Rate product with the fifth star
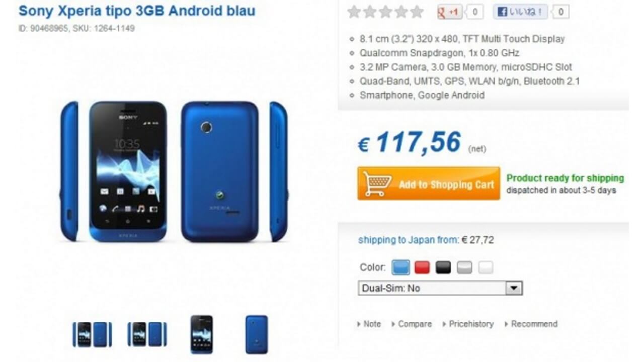This screenshot has width=644, height=362. tap(417, 12)
